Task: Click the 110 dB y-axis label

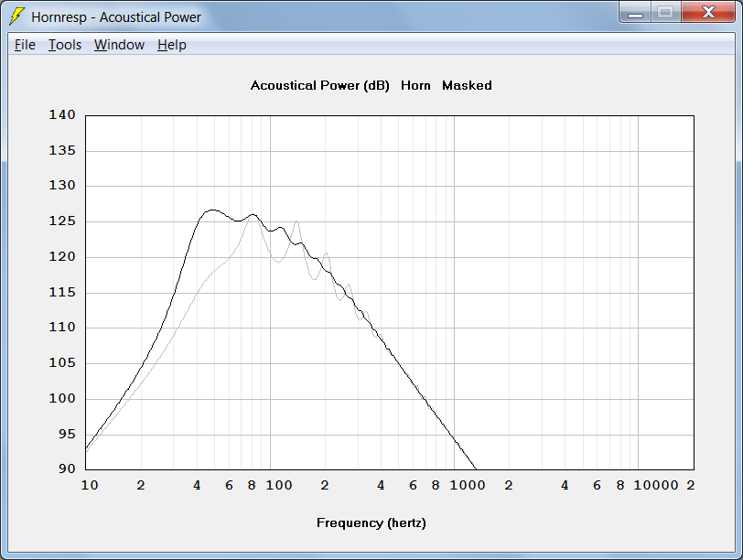Action: coord(62,327)
